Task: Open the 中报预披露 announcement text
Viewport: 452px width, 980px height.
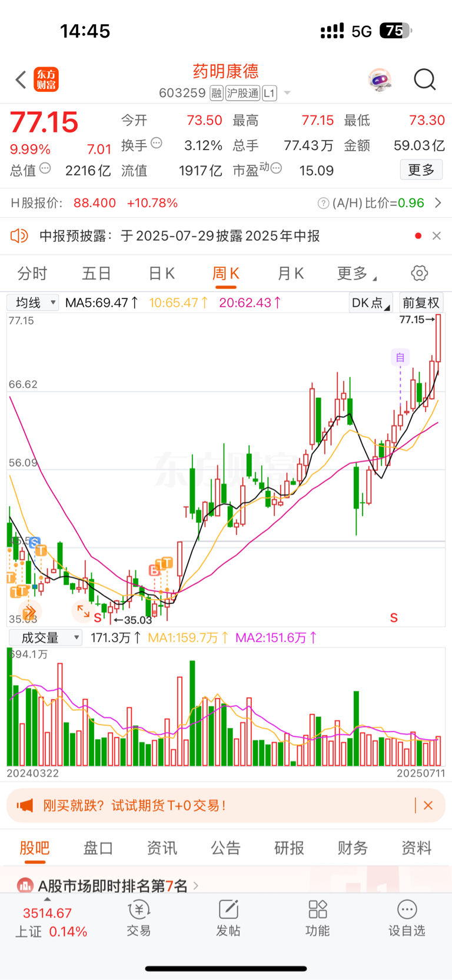Action: [x=180, y=236]
